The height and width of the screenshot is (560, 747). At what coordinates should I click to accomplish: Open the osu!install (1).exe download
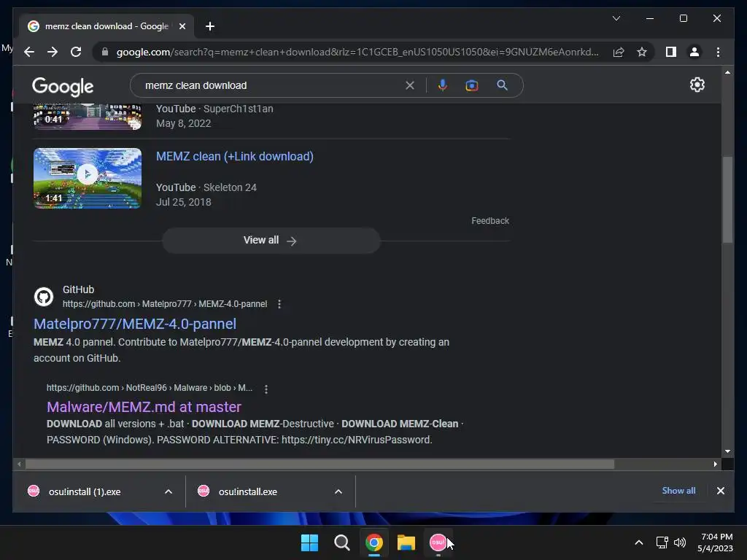click(85, 491)
